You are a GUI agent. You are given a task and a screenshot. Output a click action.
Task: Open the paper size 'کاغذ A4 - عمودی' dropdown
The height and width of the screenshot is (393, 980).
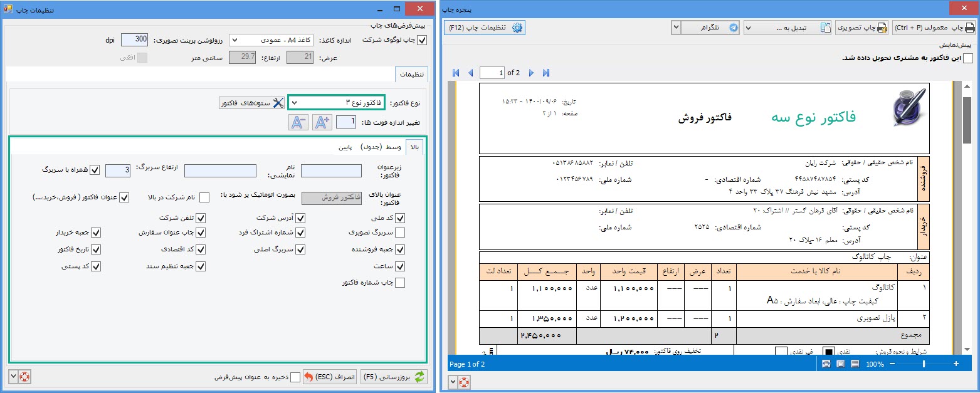click(x=275, y=40)
